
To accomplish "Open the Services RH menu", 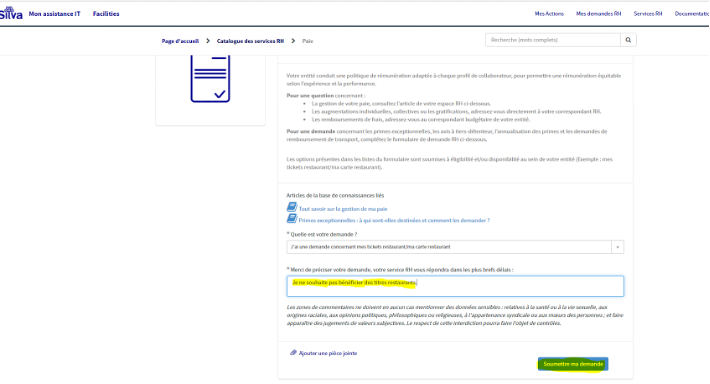I will 648,14.
